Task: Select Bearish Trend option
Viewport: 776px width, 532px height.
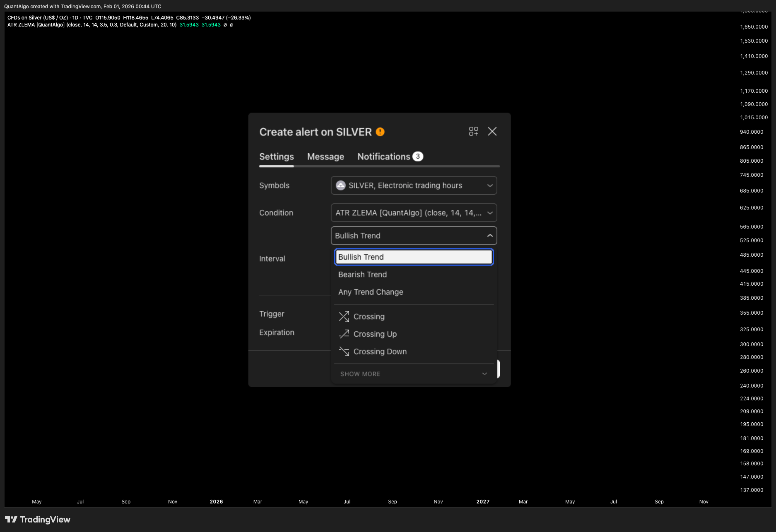Action: point(414,274)
